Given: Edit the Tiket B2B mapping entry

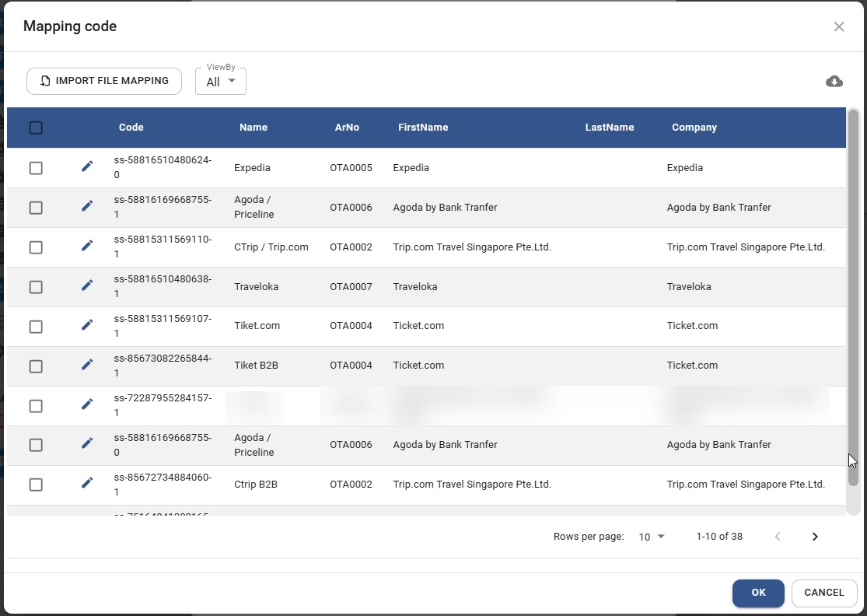Looking at the screenshot, I should [x=87, y=365].
